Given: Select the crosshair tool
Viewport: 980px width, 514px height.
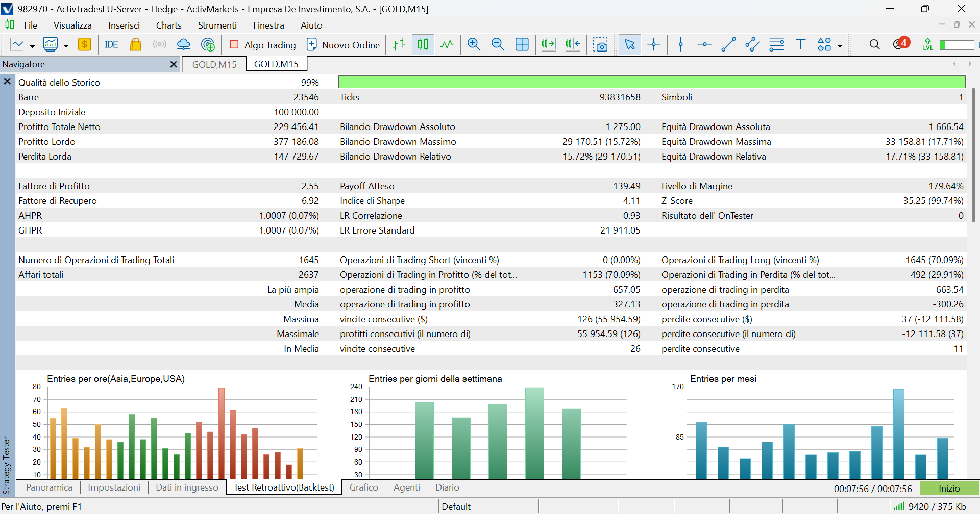Looking at the screenshot, I should (x=654, y=45).
